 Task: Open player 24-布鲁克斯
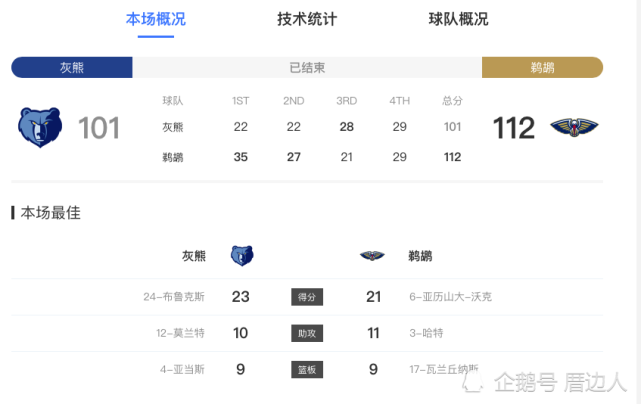pyautogui.click(x=174, y=297)
